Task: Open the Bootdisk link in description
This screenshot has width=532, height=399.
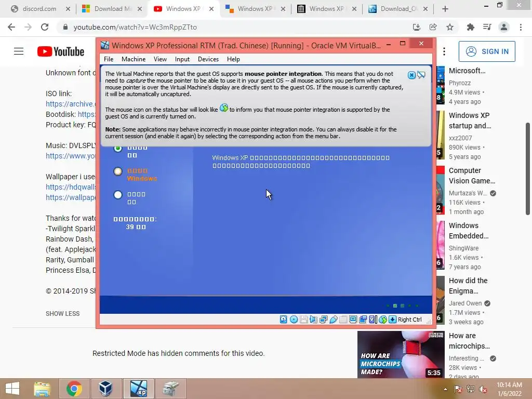Action: [x=87, y=114]
